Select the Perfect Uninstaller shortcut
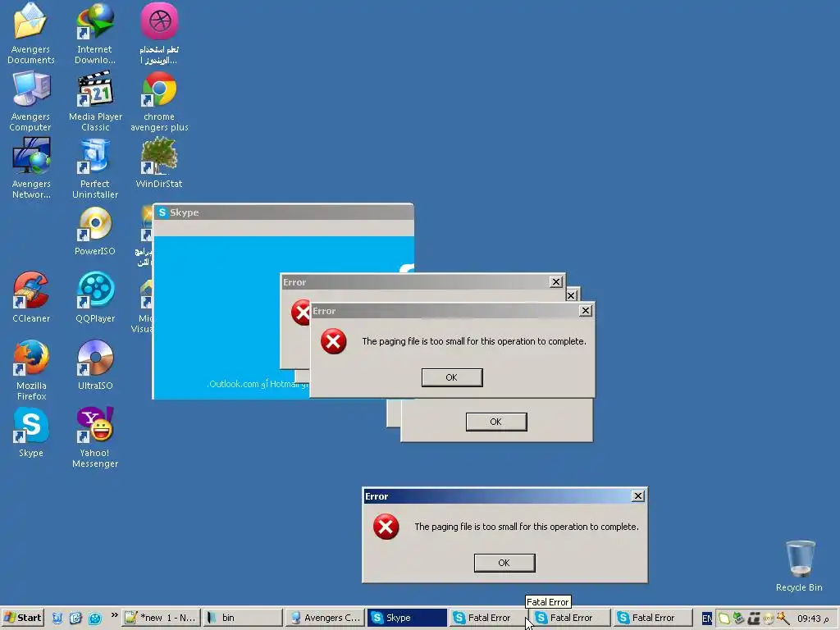840x630 pixels. pyautogui.click(x=95, y=167)
